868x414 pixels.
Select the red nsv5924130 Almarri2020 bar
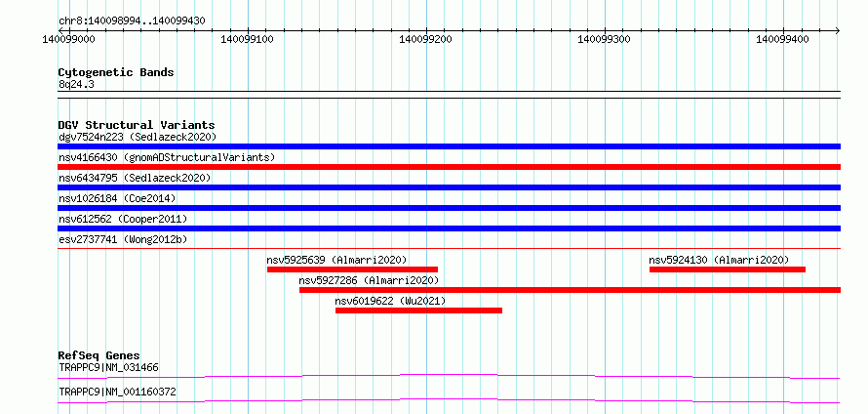pos(728,269)
